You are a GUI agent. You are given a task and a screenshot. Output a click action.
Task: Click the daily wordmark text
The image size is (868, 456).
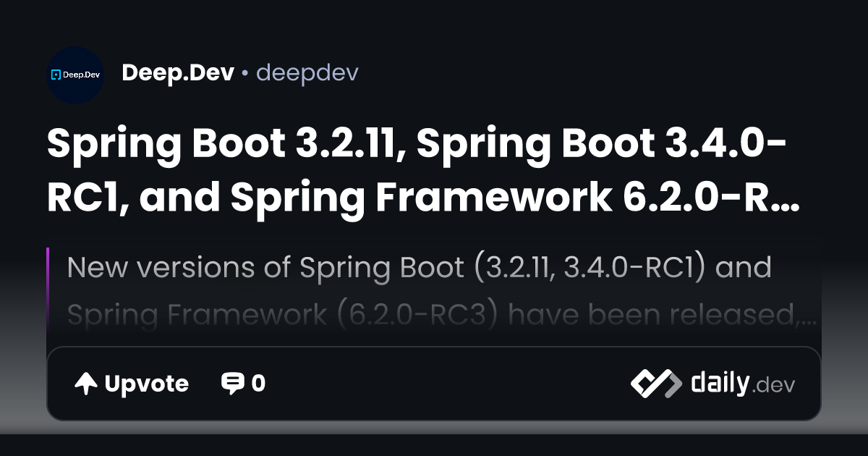[x=719, y=384]
